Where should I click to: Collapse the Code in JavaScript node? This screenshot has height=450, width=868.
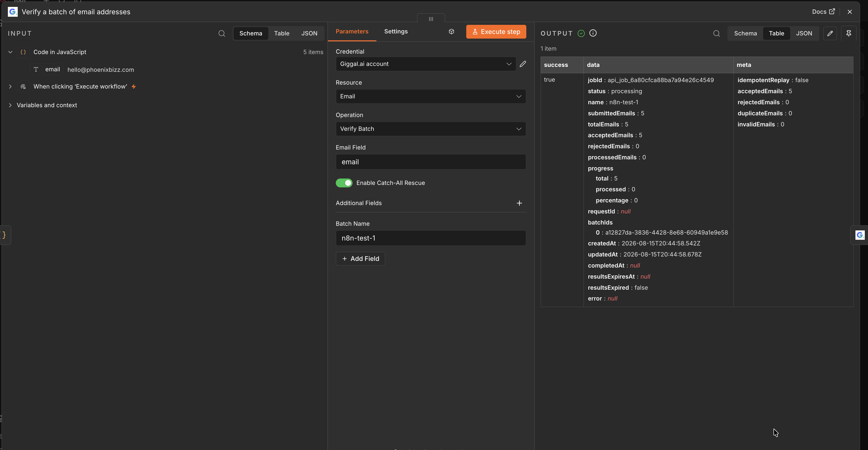click(10, 52)
